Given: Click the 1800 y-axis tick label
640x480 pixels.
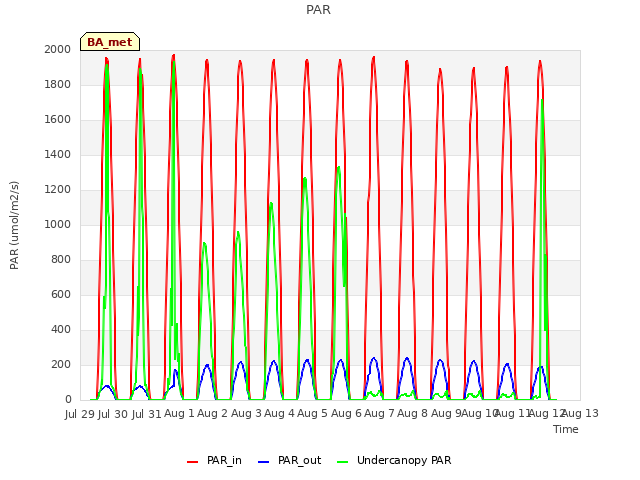Looking at the screenshot, I should 58,84.
